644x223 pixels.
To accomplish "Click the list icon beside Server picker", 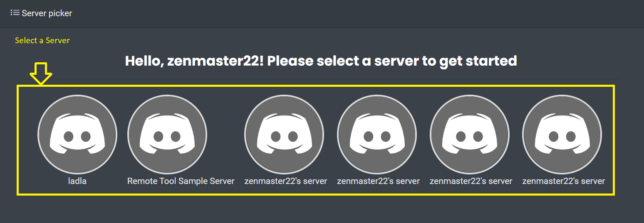I will click(x=15, y=13).
